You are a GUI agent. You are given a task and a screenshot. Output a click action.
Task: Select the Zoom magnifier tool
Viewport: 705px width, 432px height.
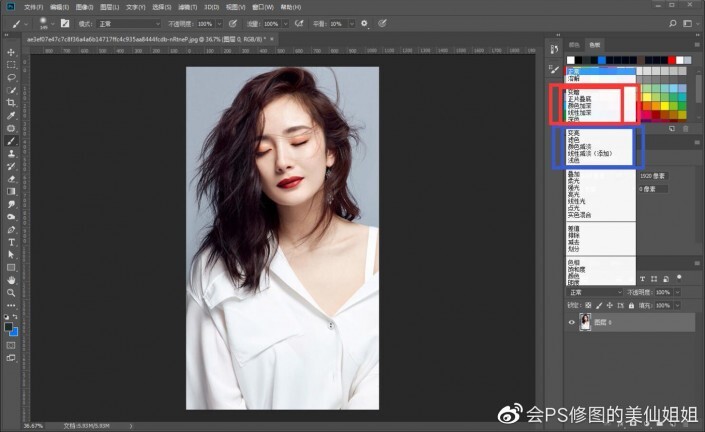[x=11, y=293]
